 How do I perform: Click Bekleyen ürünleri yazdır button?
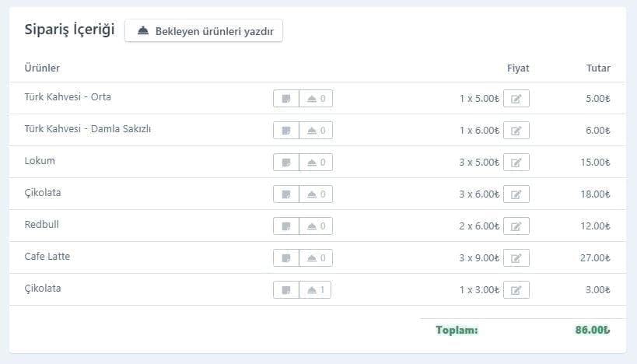click(204, 31)
